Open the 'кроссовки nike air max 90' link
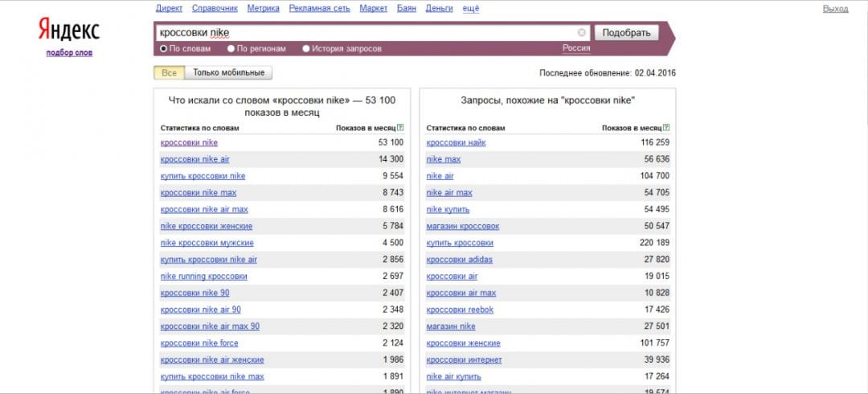868x394 pixels. [x=210, y=326]
